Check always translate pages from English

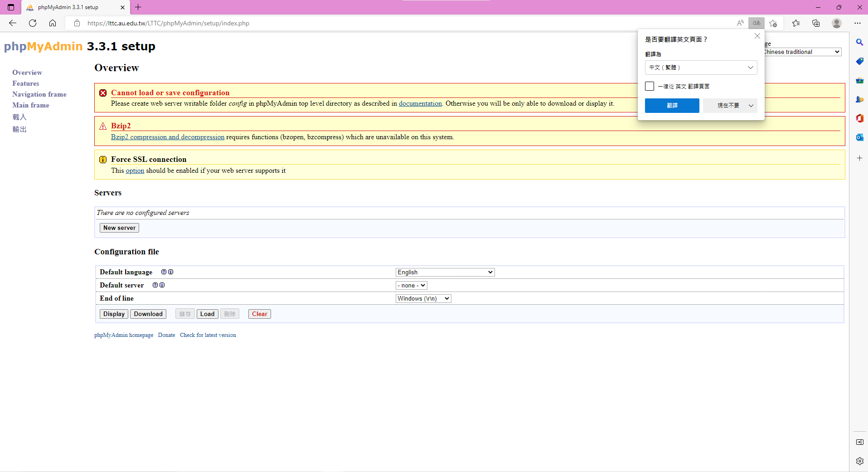(x=650, y=86)
